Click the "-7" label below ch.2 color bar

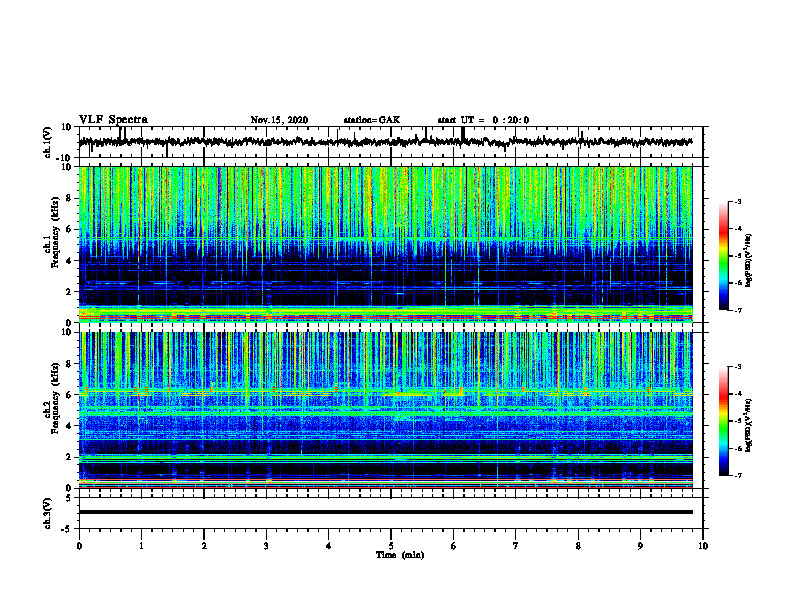click(x=737, y=475)
